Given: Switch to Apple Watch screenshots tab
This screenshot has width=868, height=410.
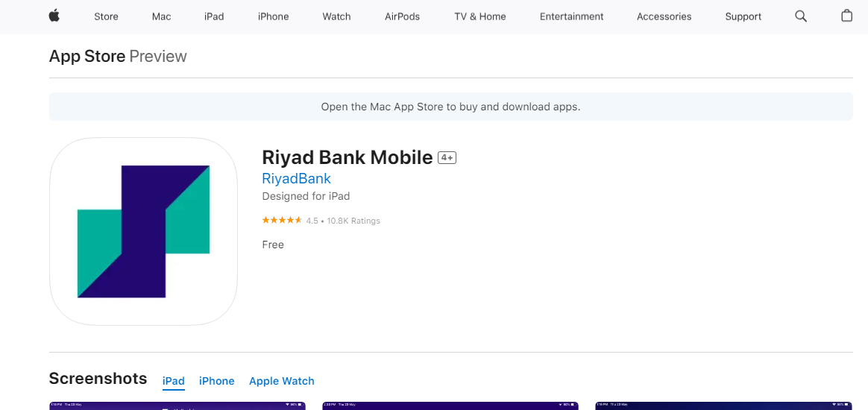Looking at the screenshot, I should (282, 381).
